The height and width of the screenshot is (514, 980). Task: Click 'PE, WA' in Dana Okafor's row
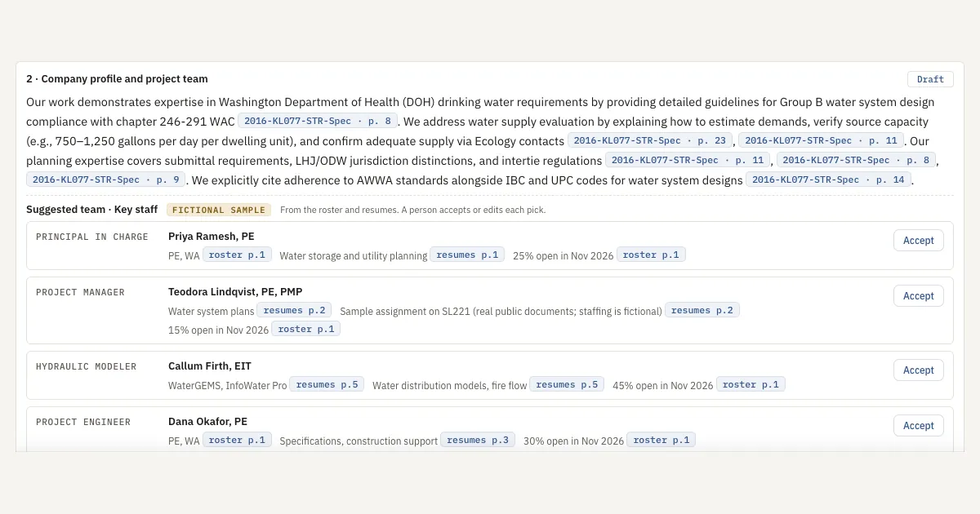click(184, 441)
